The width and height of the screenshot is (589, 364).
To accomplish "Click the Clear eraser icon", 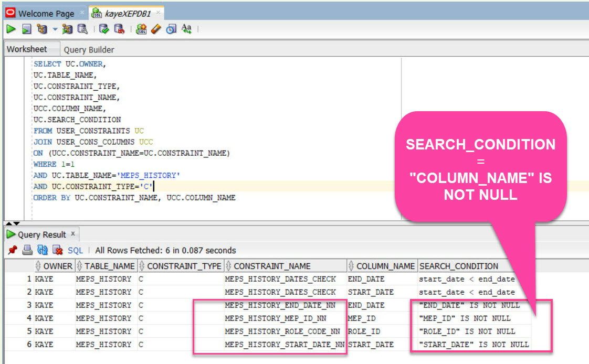I will point(156,29).
